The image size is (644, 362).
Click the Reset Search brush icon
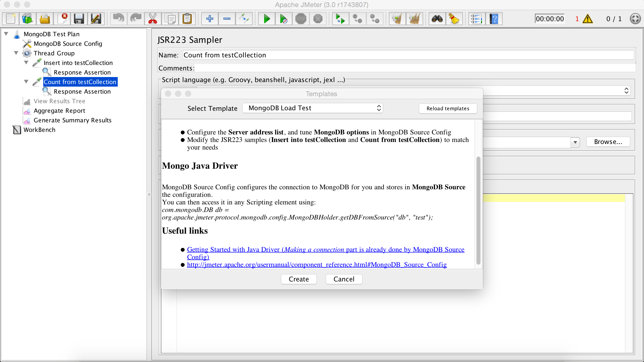point(454,19)
